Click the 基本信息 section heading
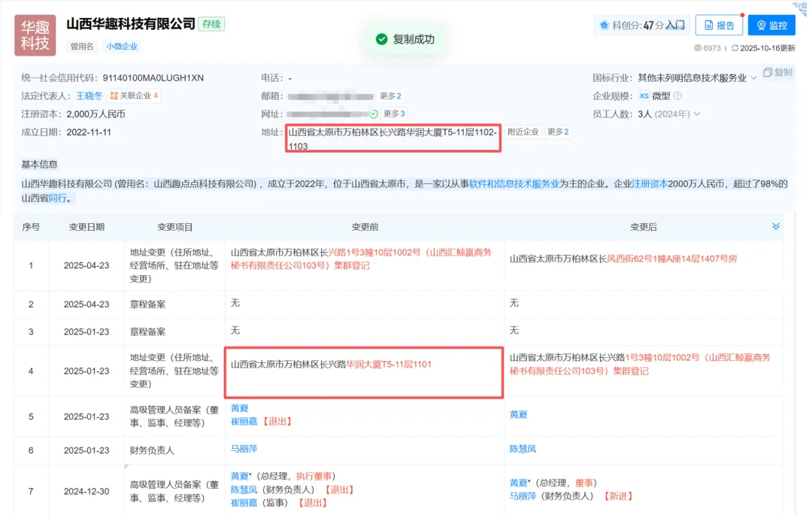Viewport: 812px width, 524px height. tap(39, 164)
